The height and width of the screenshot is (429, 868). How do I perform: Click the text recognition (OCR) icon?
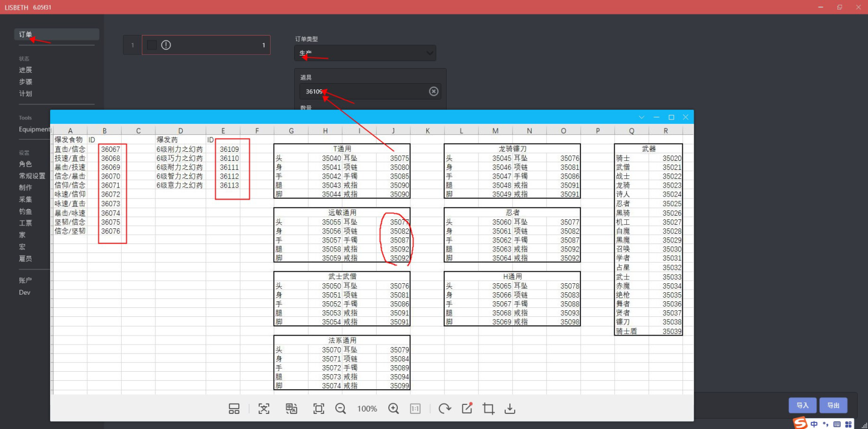pos(264,409)
